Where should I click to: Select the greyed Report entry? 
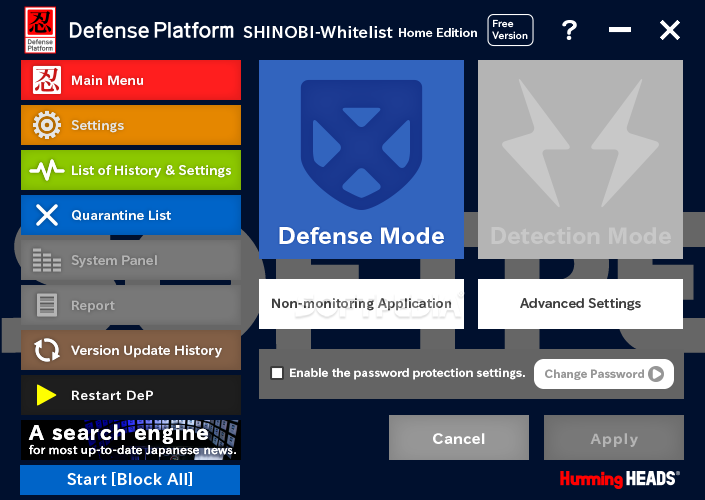pyautogui.click(x=131, y=305)
